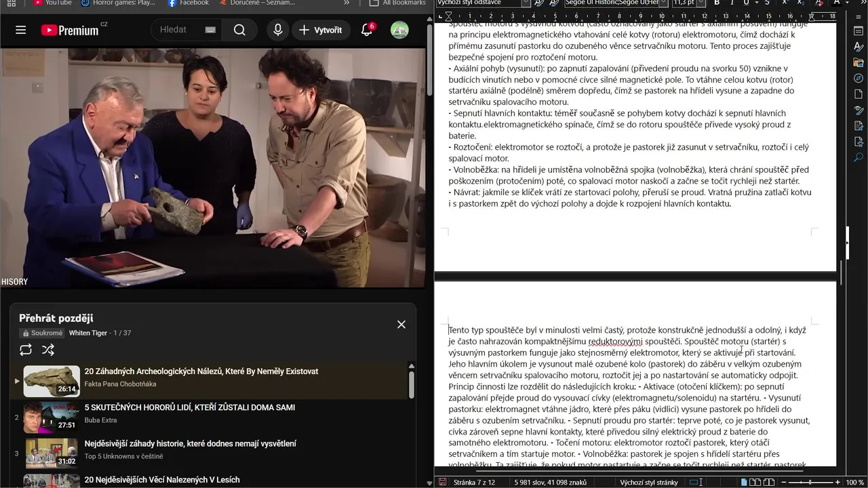Click Fakta Pana Chobotňáka channel name
The width and height of the screenshot is (868, 488).
[120, 384]
